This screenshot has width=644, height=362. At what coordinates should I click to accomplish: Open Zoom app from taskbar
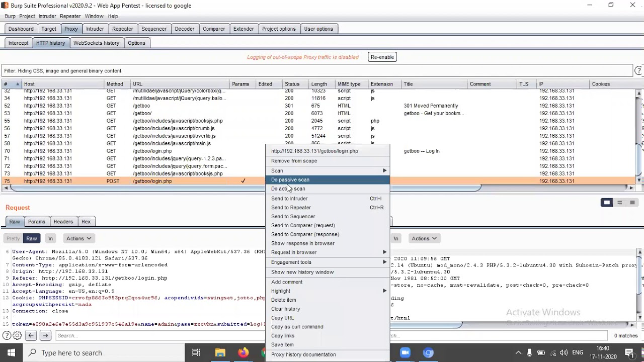[x=405, y=352]
